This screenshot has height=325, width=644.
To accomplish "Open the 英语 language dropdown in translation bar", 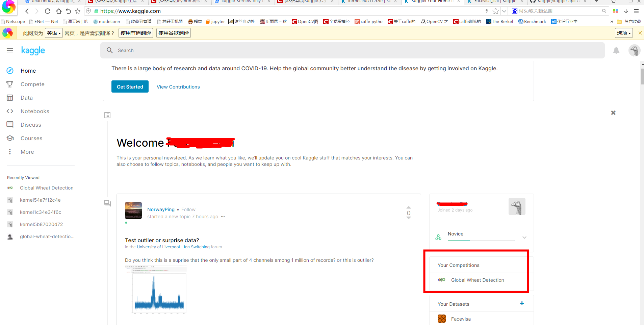I will 53,33.
